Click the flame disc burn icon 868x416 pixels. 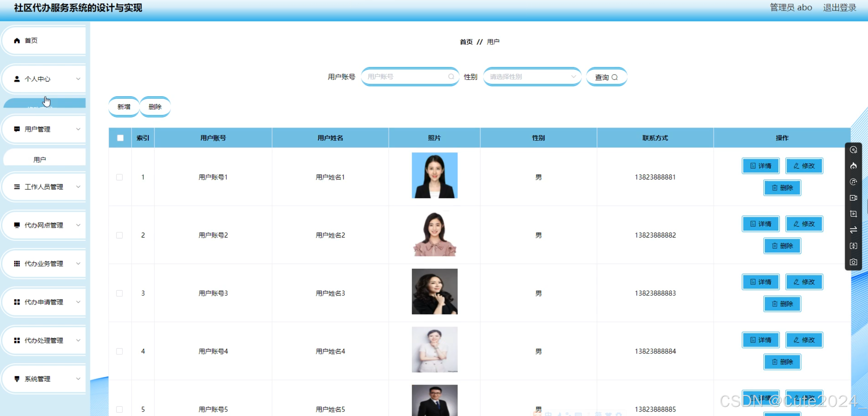[853, 166]
